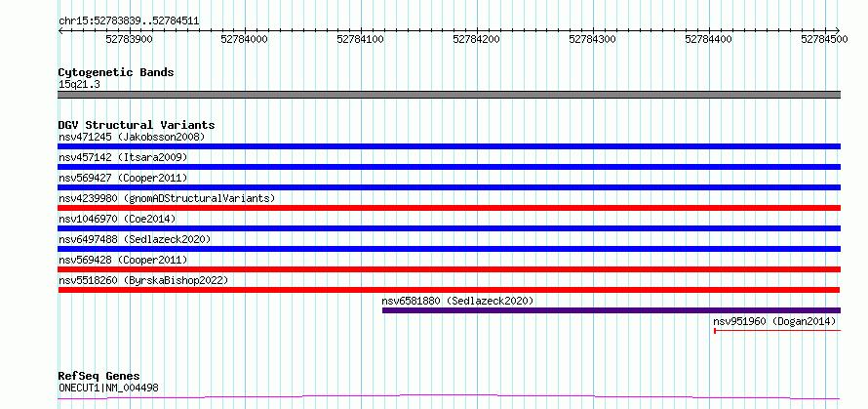The image size is (868, 409).
Task: Click ruler position 52784200
Action: coord(477,39)
